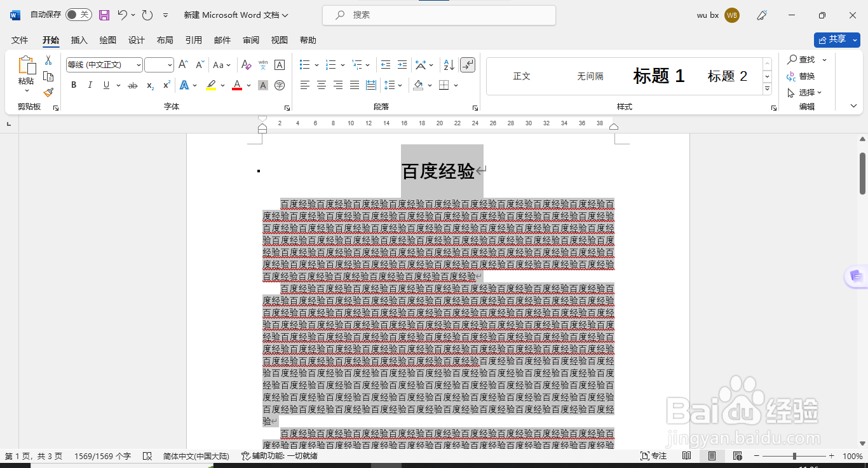Viewport: 868px width, 468px height.
Task: Click the zoom slider handle
Action: coord(794,456)
